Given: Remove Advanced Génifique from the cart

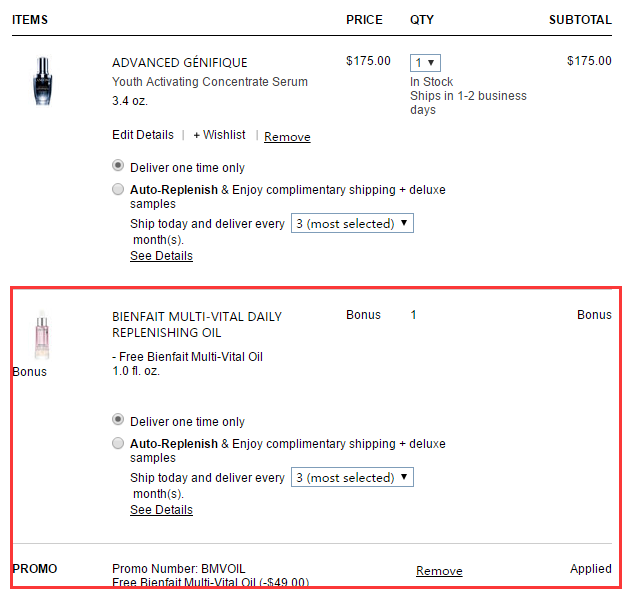Looking at the screenshot, I should [287, 137].
